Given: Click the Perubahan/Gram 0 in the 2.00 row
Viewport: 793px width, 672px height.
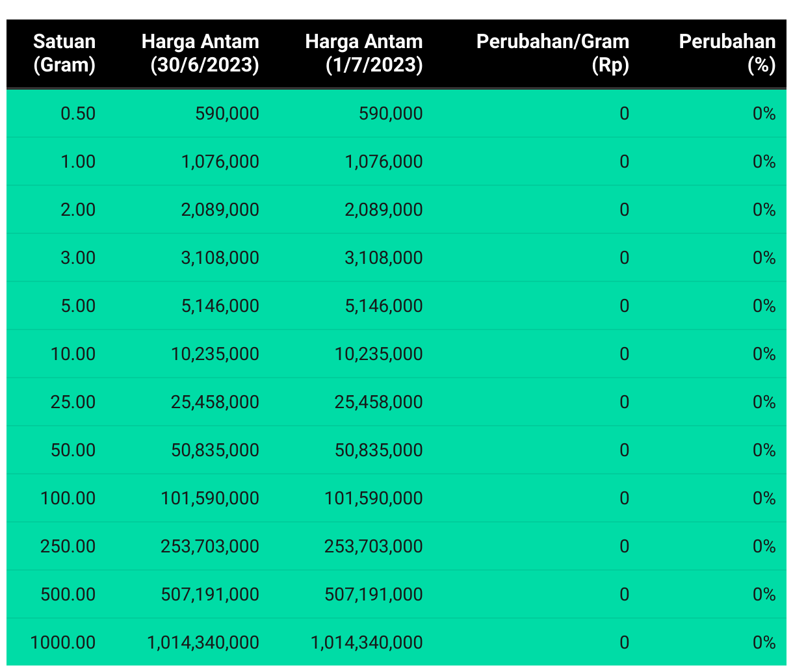Looking at the screenshot, I should [625, 210].
